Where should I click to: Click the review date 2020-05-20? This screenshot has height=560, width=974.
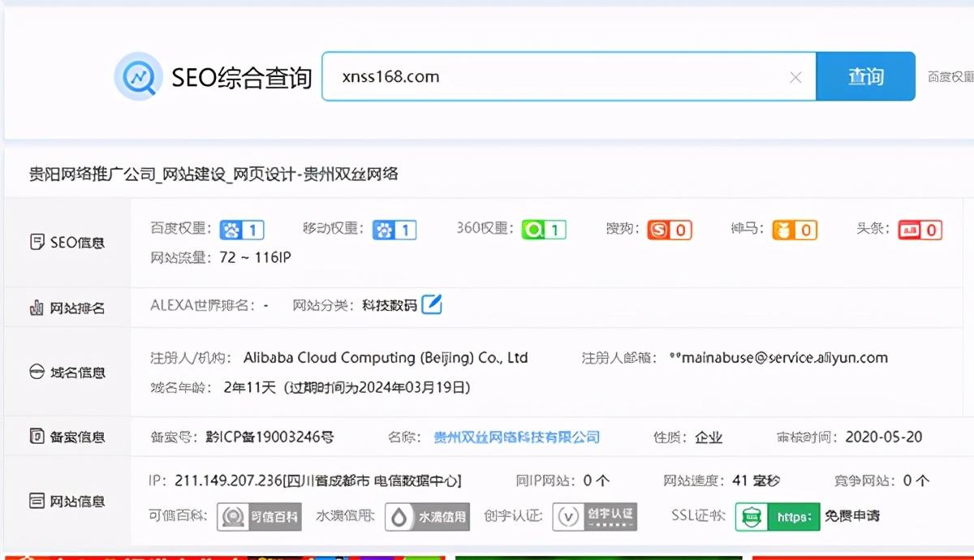pyautogui.click(x=884, y=437)
